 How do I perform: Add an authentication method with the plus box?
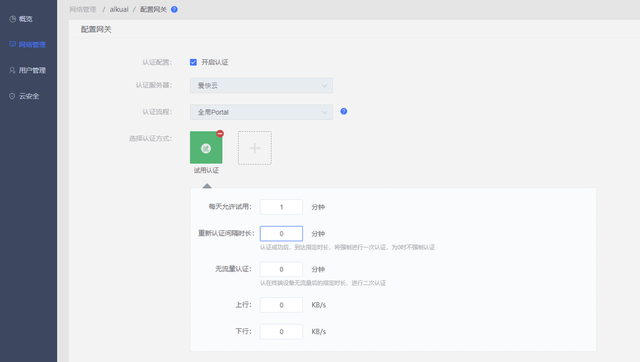click(255, 148)
